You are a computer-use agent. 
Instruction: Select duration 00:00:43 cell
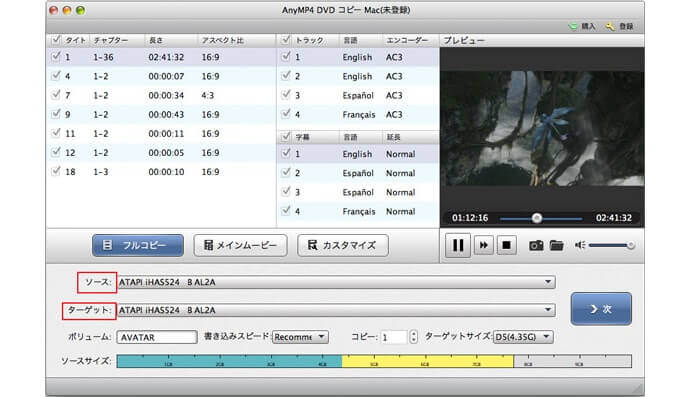tap(166, 115)
